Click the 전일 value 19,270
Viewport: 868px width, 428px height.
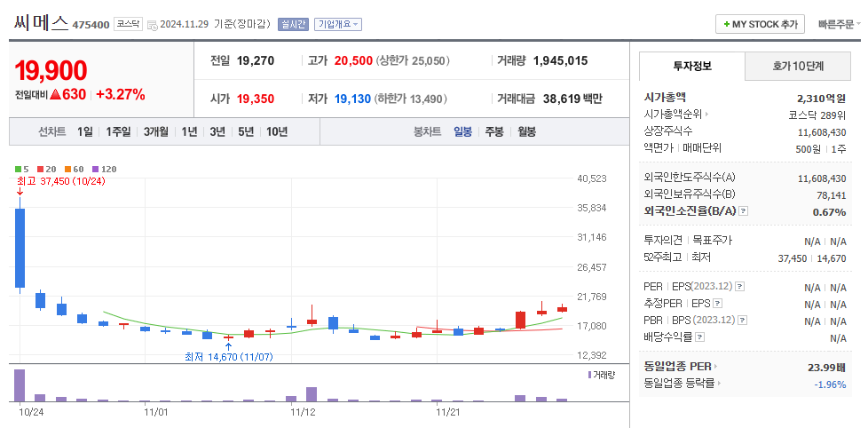click(256, 61)
